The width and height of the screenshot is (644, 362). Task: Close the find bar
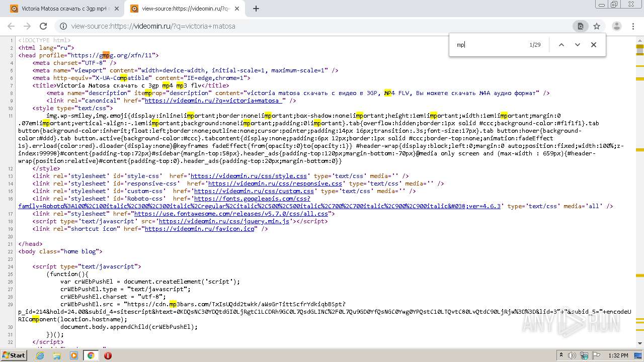point(594,45)
